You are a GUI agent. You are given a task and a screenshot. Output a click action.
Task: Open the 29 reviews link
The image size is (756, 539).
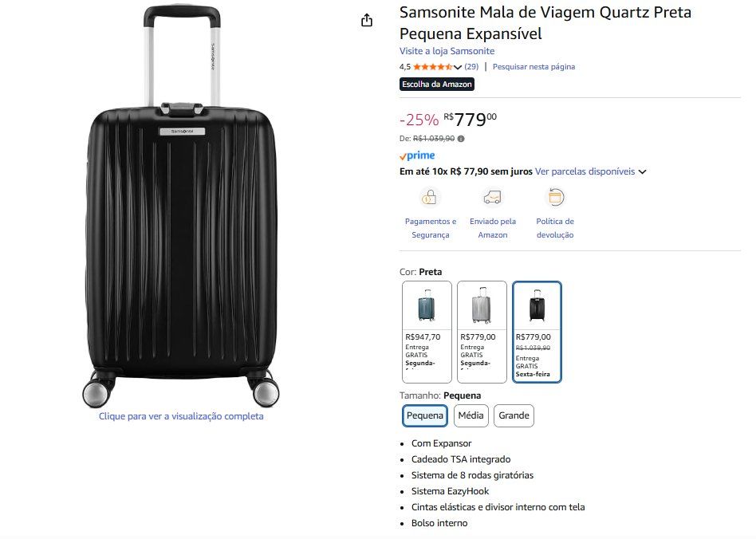471,66
